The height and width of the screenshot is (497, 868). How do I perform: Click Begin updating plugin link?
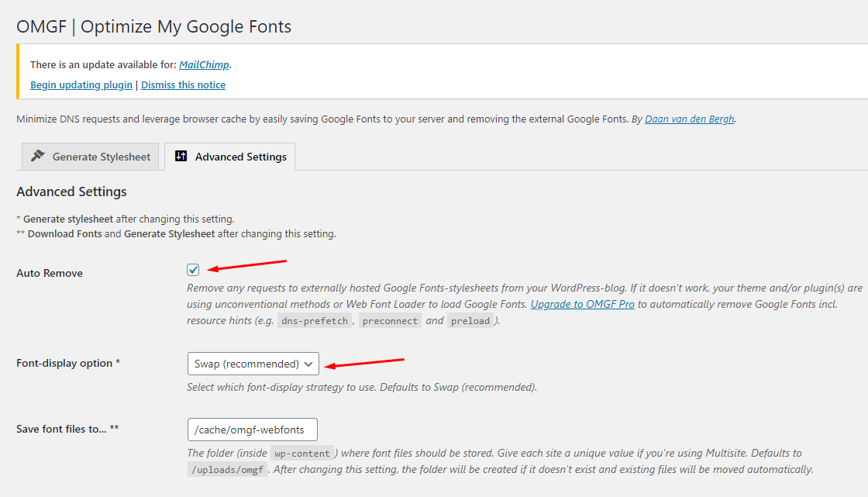click(x=81, y=85)
